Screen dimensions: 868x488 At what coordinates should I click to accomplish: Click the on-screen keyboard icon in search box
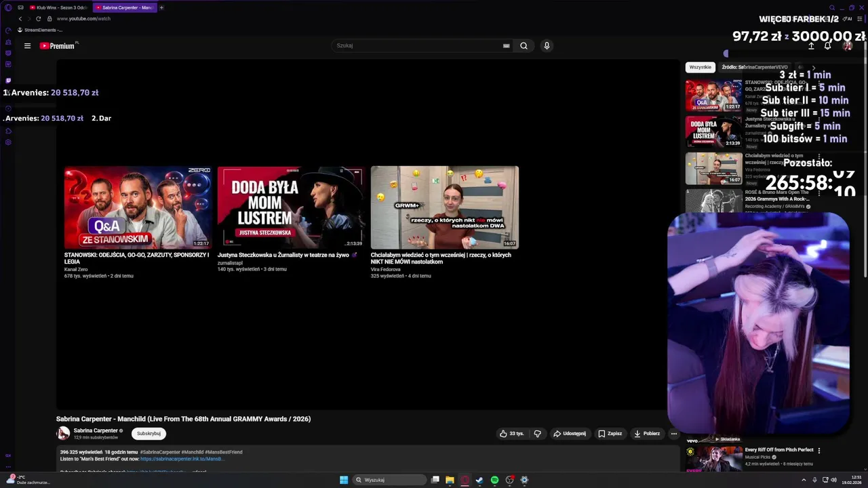tap(506, 46)
